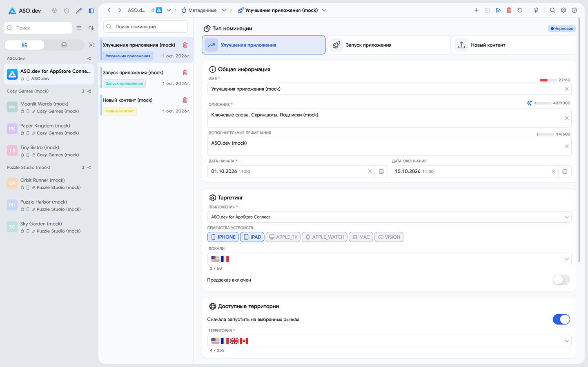Delete the 'Новый контент (mock)' nomination

[185, 100]
